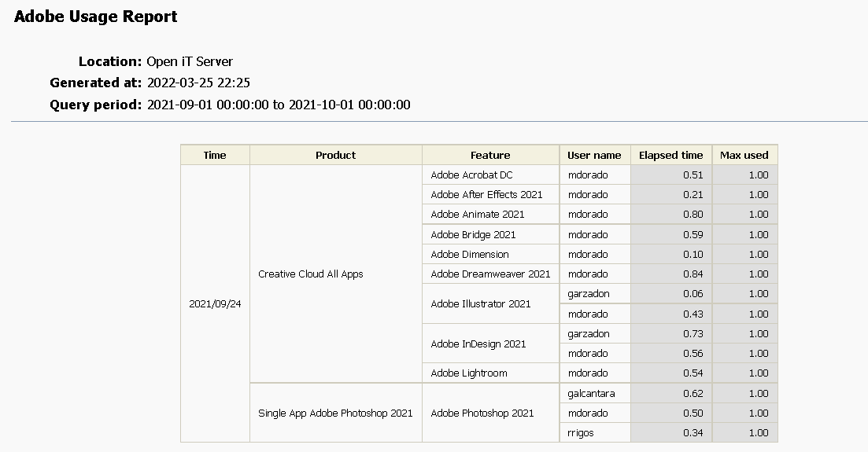The width and height of the screenshot is (868, 452).
Task: Click the rrigos user name cell
Action: coord(594,432)
